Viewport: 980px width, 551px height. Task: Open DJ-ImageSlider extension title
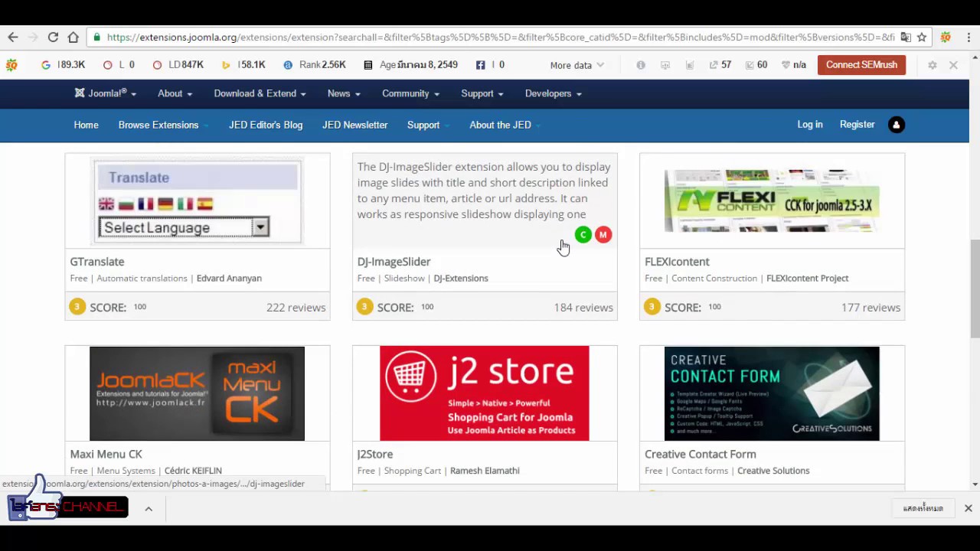tap(394, 262)
